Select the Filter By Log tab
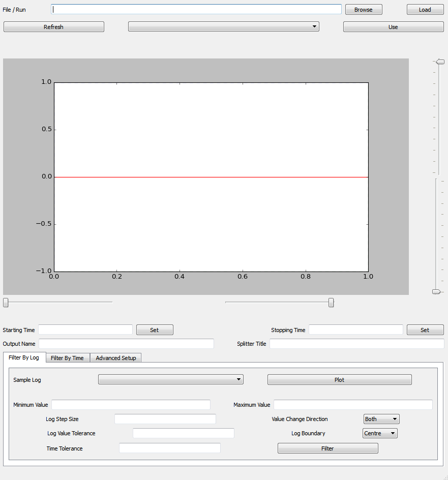The width and height of the screenshot is (448, 480). pyautogui.click(x=24, y=357)
